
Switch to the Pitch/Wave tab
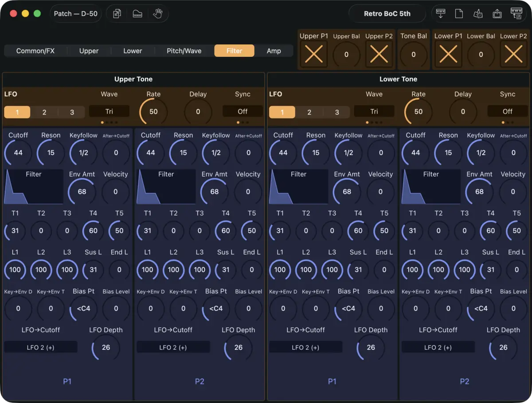pyautogui.click(x=184, y=51)
